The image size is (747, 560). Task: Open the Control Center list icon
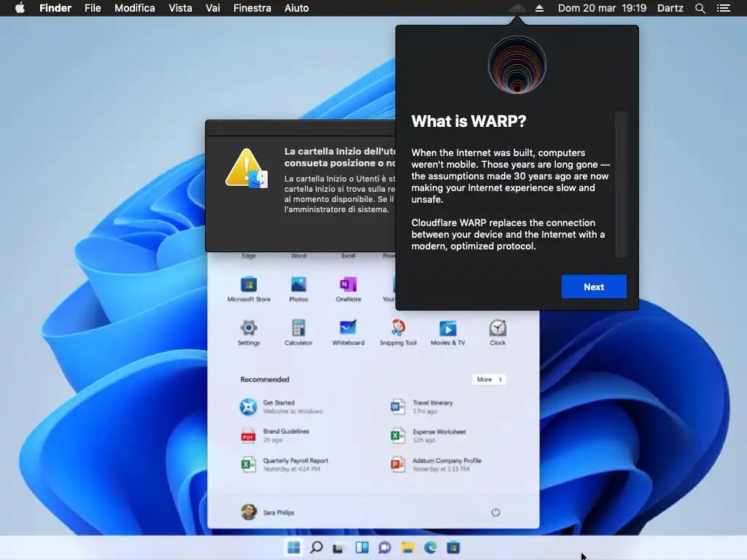(x=723, y=8)
